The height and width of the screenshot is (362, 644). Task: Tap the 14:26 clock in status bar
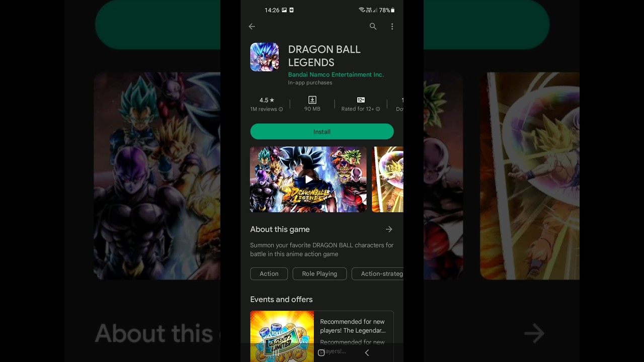[272, 10]
